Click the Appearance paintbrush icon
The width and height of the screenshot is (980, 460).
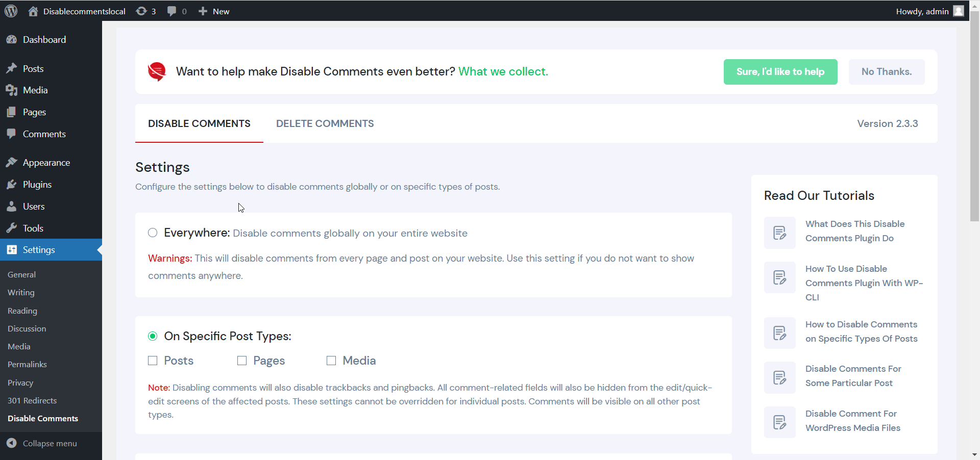click(12, 163)
